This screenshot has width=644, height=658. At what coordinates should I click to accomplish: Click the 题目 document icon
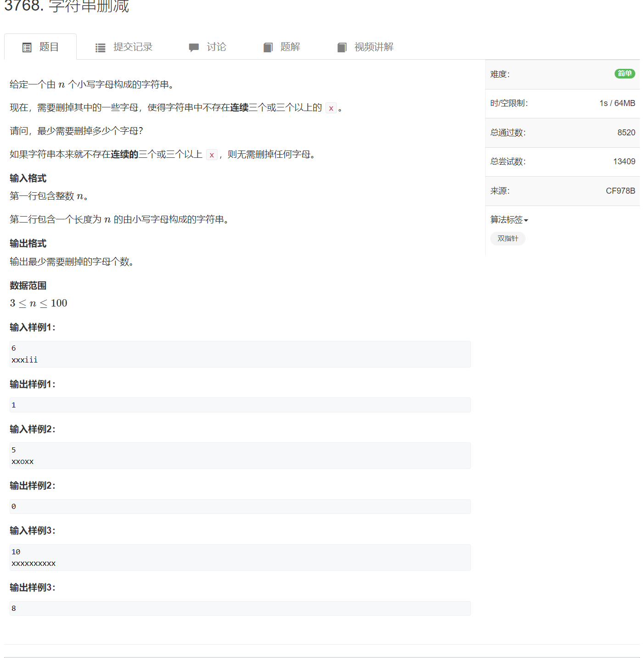[x=27, y=46]
